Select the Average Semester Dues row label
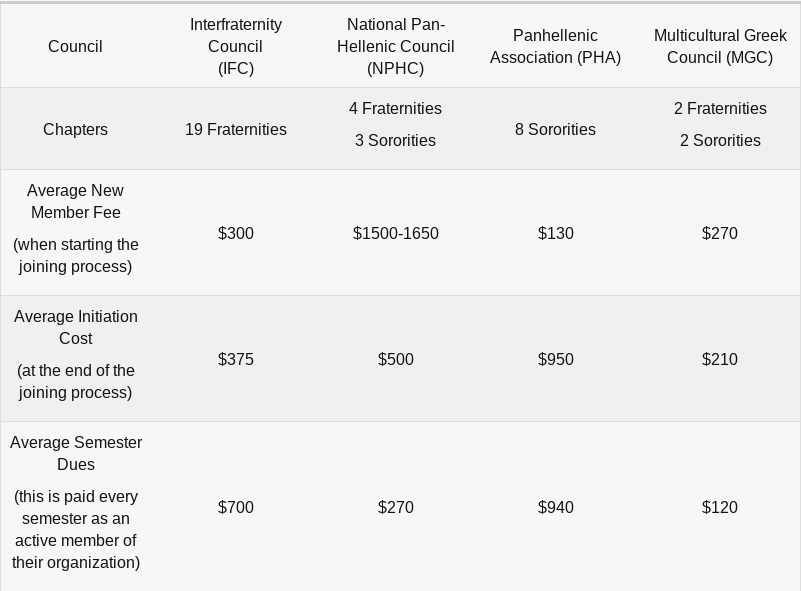The image size is (801, 591). pos(76,453)
